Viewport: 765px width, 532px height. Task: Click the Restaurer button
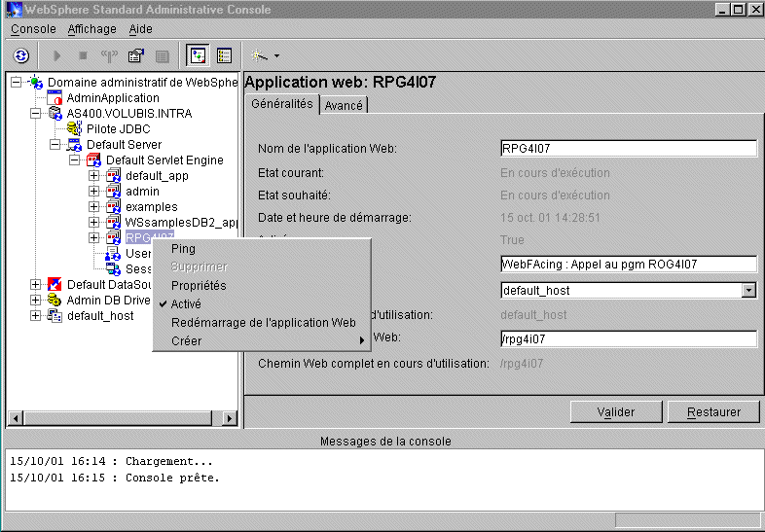click(x=713, y=412)
